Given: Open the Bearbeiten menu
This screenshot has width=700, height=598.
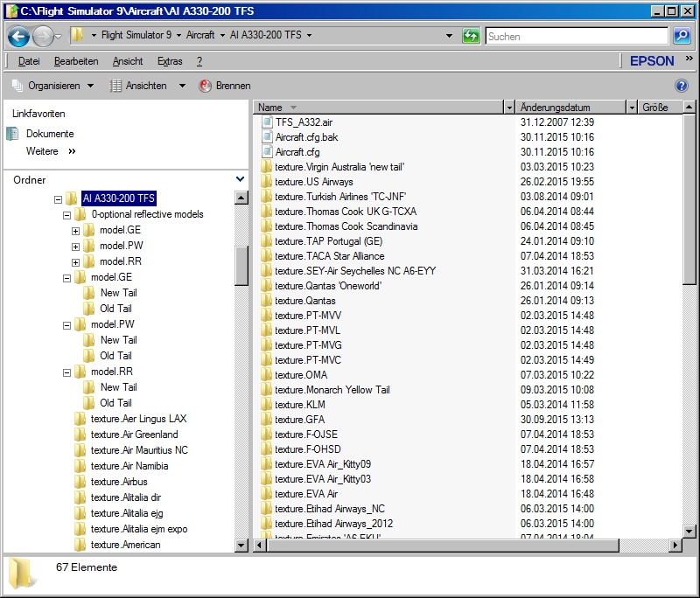Looking at the screenshot, I should pos(76,61).
